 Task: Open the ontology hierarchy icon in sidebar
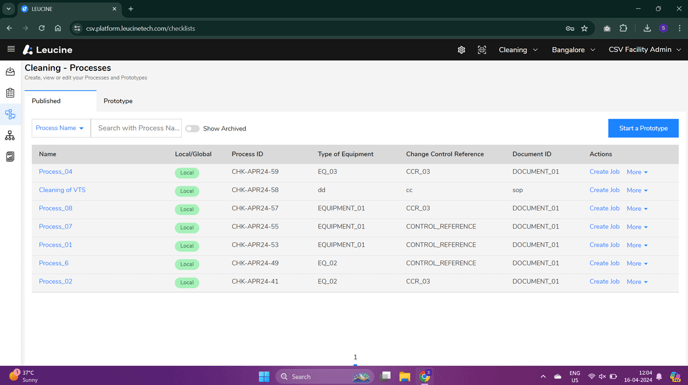(10, 135)
